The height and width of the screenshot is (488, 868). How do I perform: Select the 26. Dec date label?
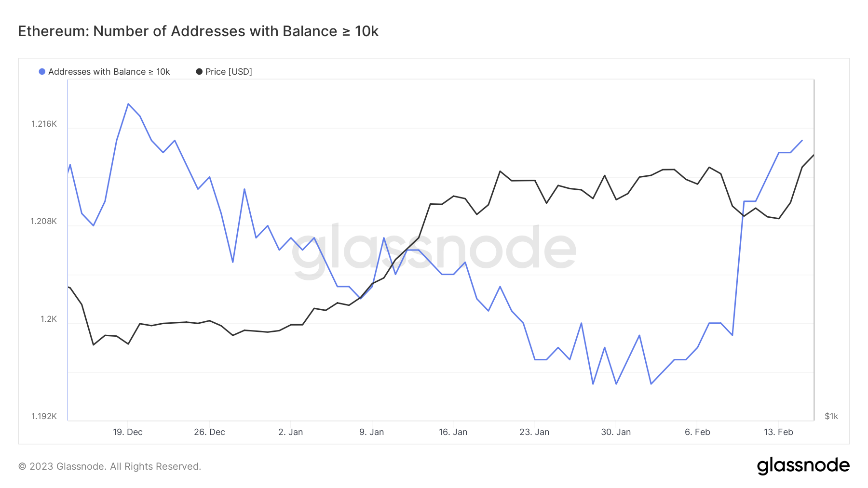209,432
